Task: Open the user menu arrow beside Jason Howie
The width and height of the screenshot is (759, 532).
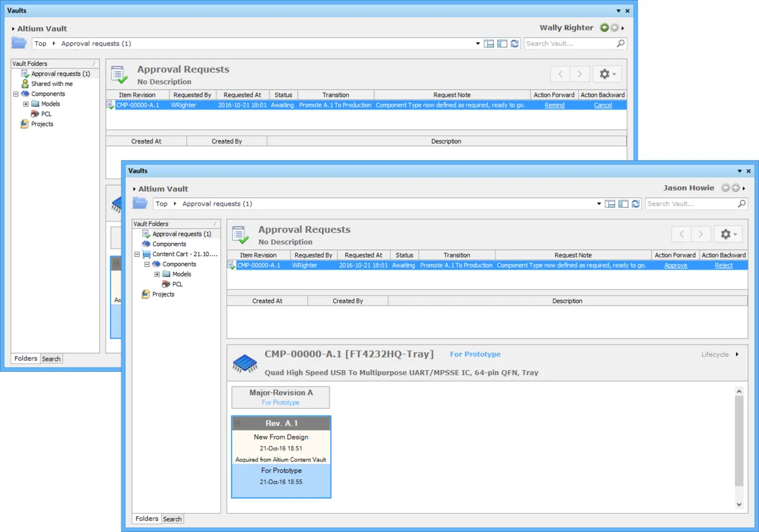Action: coord(744,188)
